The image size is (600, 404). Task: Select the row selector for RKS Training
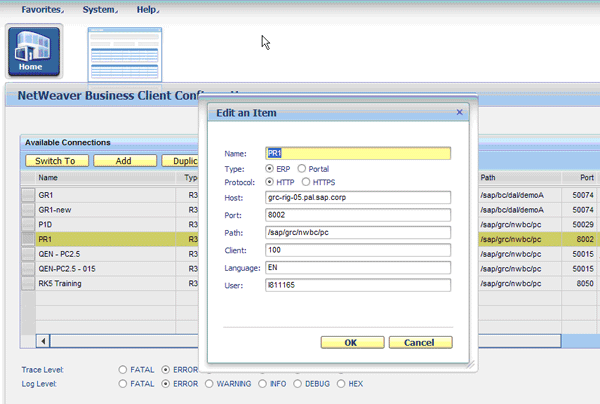click(28, 283)
